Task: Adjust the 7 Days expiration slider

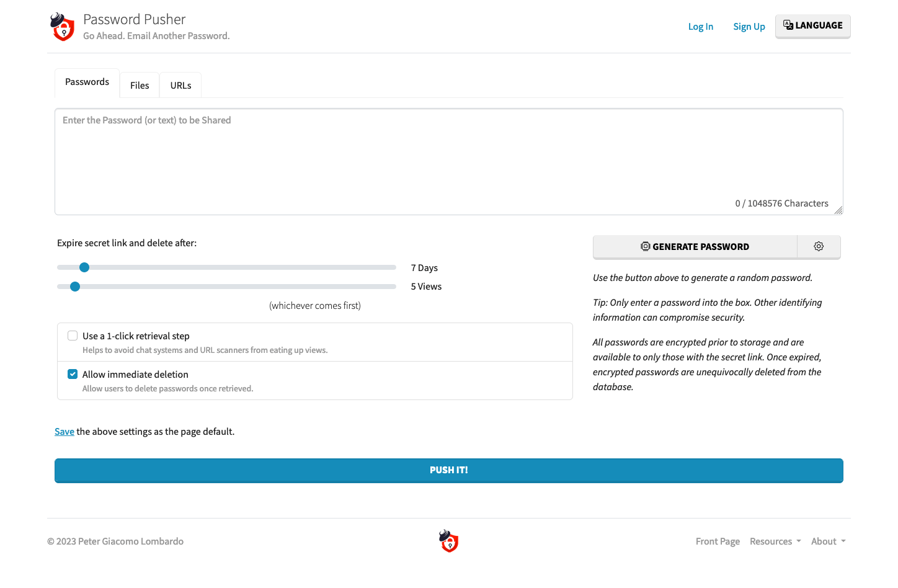Action: (84, 267)
